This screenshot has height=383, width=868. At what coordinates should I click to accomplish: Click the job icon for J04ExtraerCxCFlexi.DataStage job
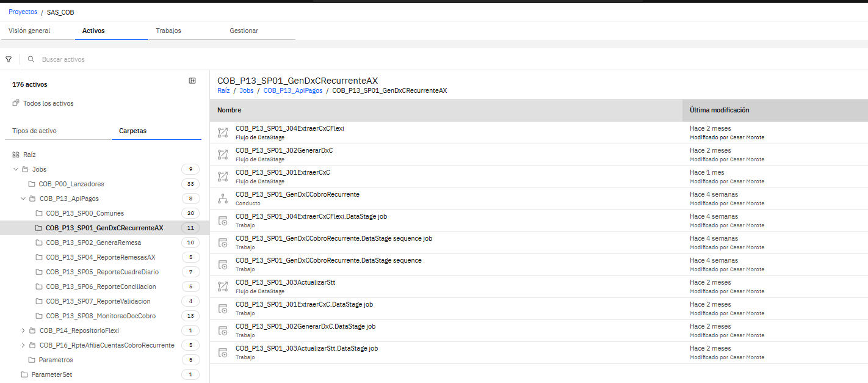(223, 221)
